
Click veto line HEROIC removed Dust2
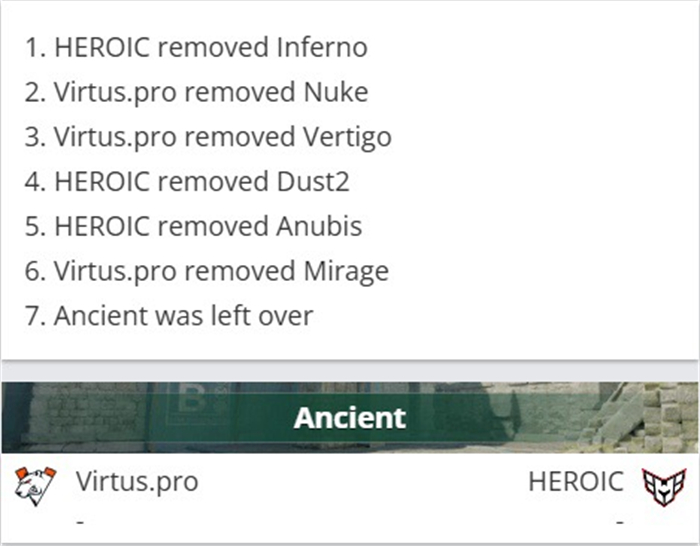pyautogui.click(x=188, y=182)
